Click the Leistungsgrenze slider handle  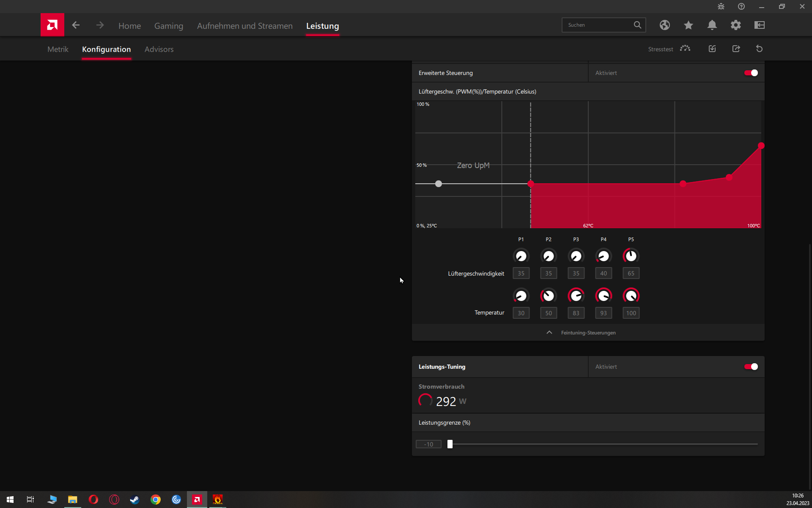pyautogui.click(x=450, y=444)
